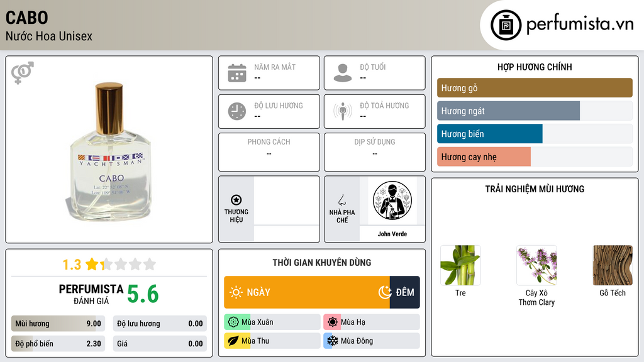Click the perfumista.vn site name
Viewport: 644px width, 362px height.
[x=580, y=24]
